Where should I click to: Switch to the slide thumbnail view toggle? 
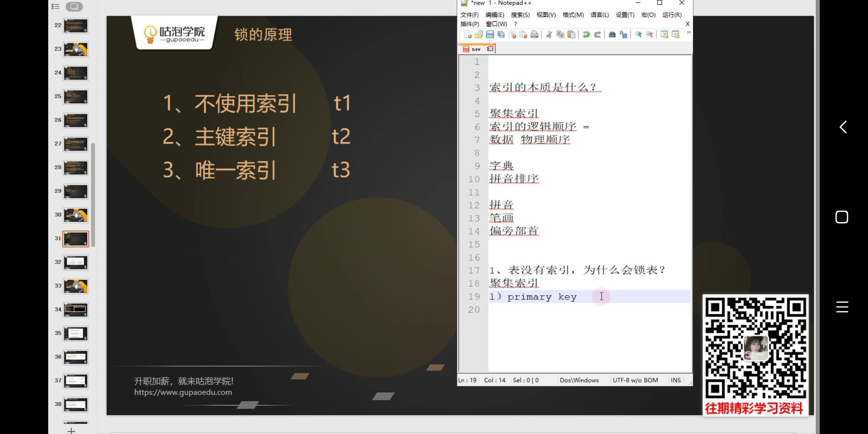[74, 6]
